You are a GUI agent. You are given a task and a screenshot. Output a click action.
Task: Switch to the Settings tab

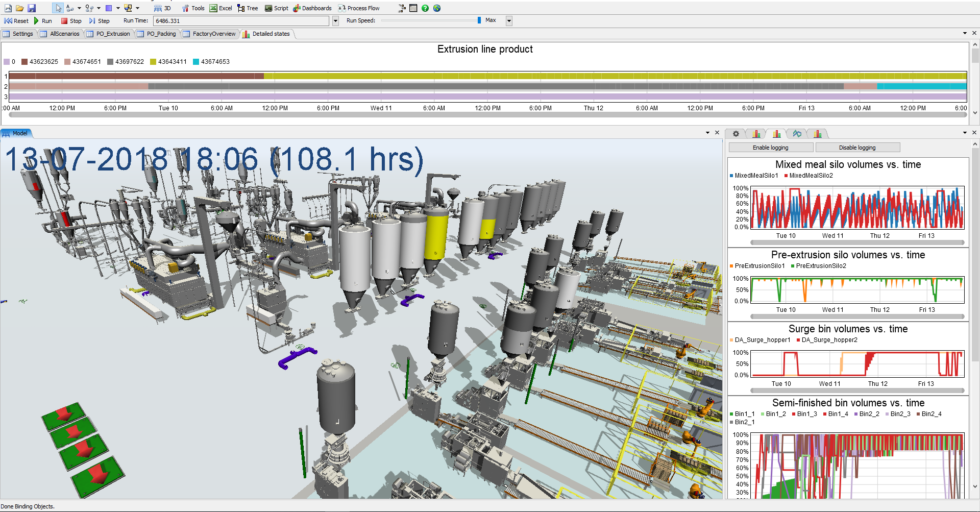pos(18,34)
